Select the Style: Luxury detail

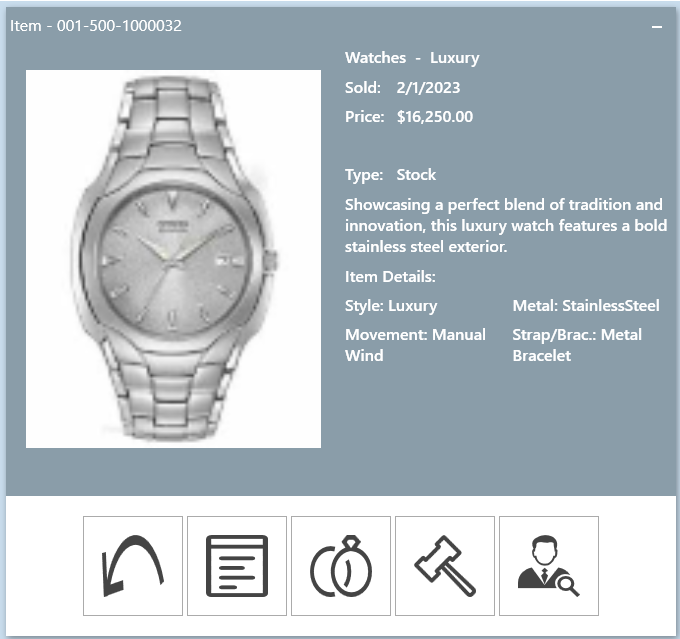pos(391,306)
